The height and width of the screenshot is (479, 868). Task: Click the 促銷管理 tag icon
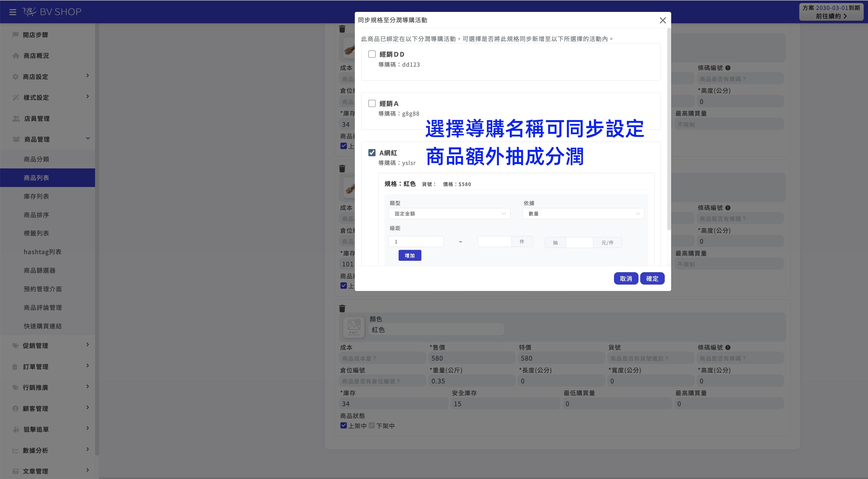coord(15,346)
